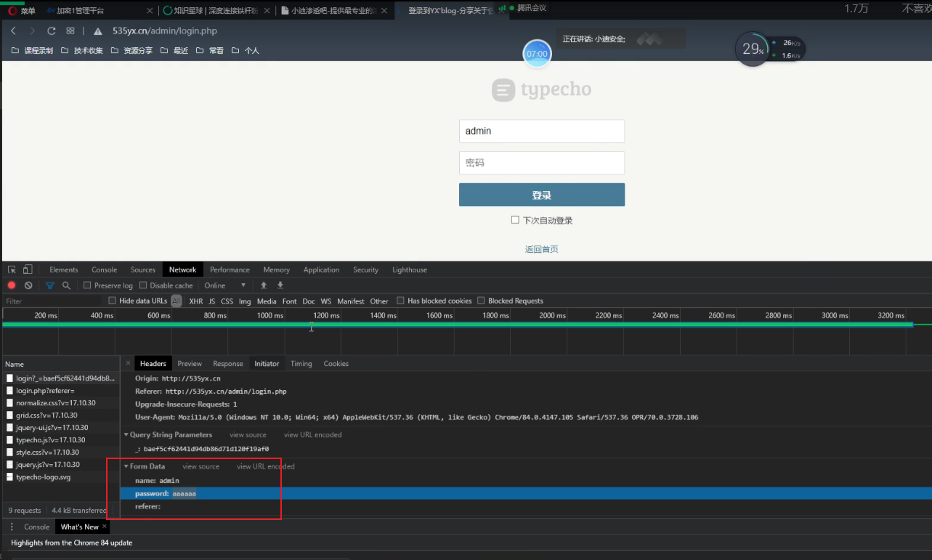The width and height of the screenshot is (932, 560).
Task: Open the Timing tab of request
Action: pyautogui.click(x=301, y=363)
